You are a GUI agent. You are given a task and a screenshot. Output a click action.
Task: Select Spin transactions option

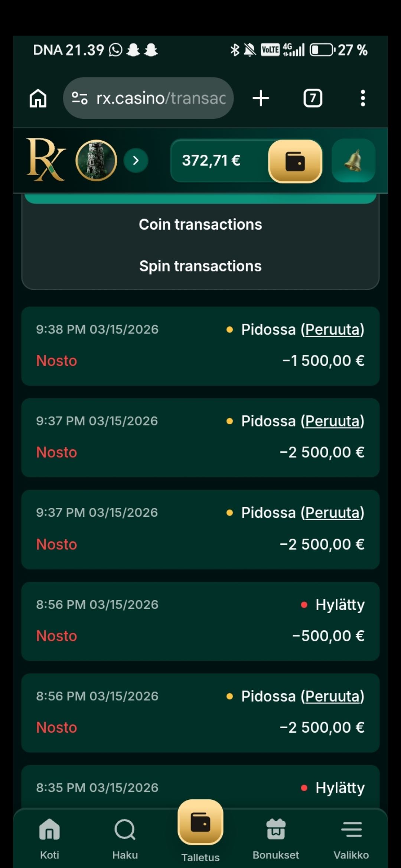click(200, 266)
